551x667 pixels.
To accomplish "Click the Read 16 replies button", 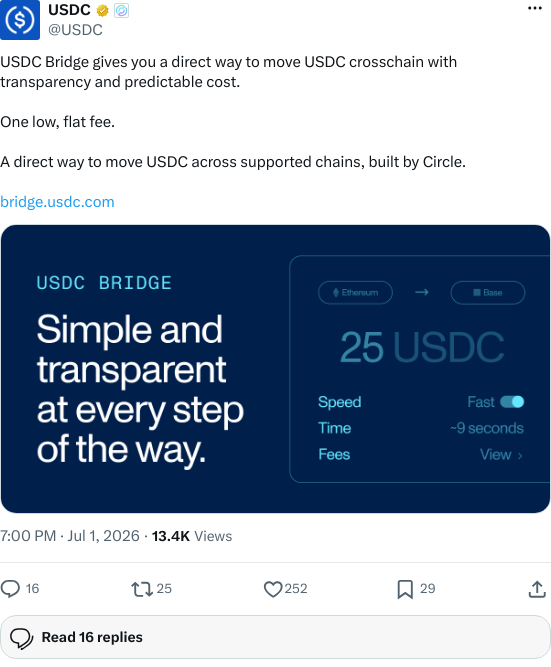I will (x=275, y=637).
